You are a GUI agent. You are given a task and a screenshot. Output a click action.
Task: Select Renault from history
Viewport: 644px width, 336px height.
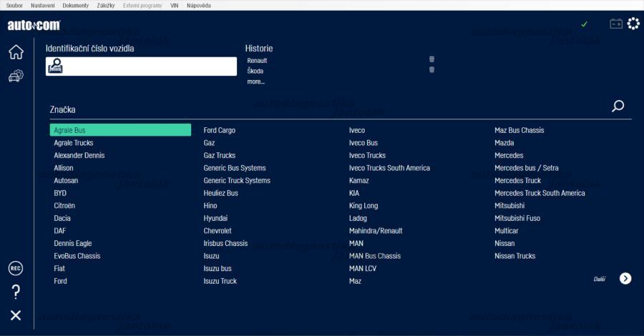pos(257,60)
